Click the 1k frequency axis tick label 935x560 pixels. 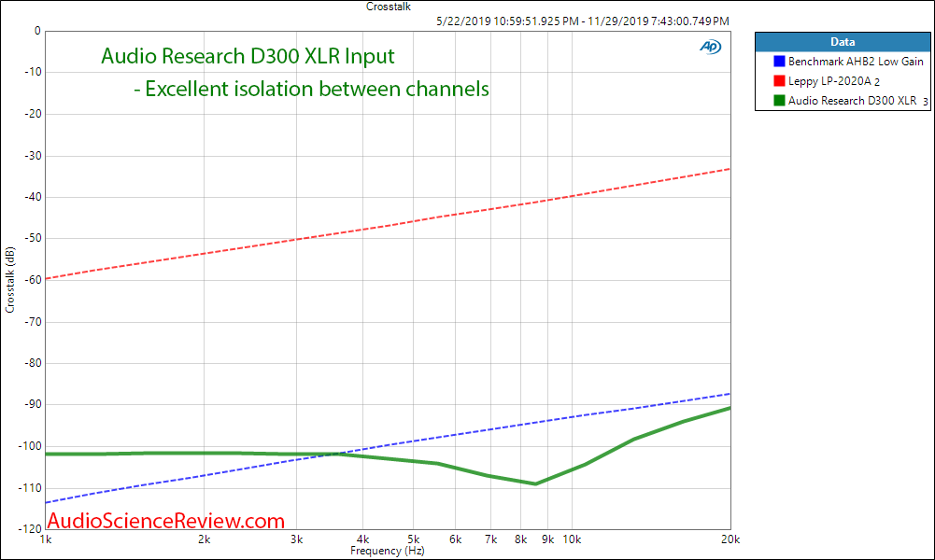coord(46,539)
